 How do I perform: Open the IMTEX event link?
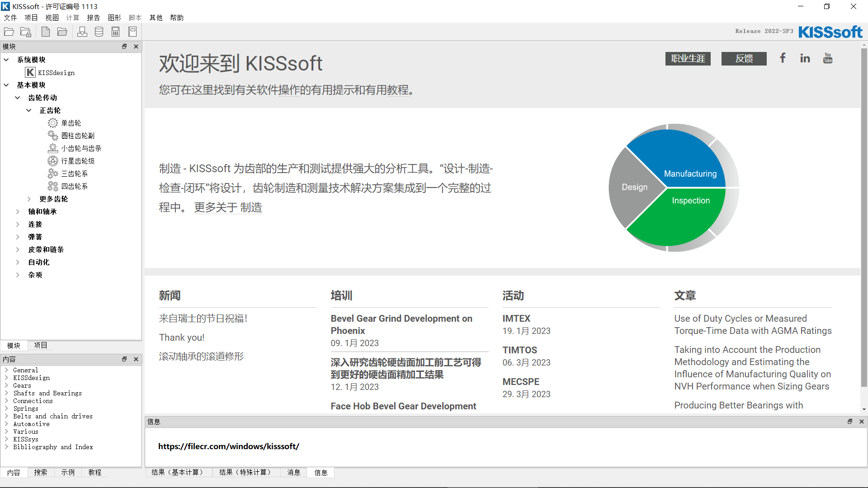(516, 319)
